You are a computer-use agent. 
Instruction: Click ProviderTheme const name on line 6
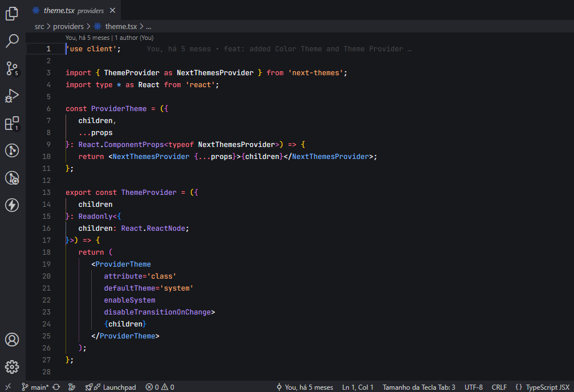click(119, 109)
